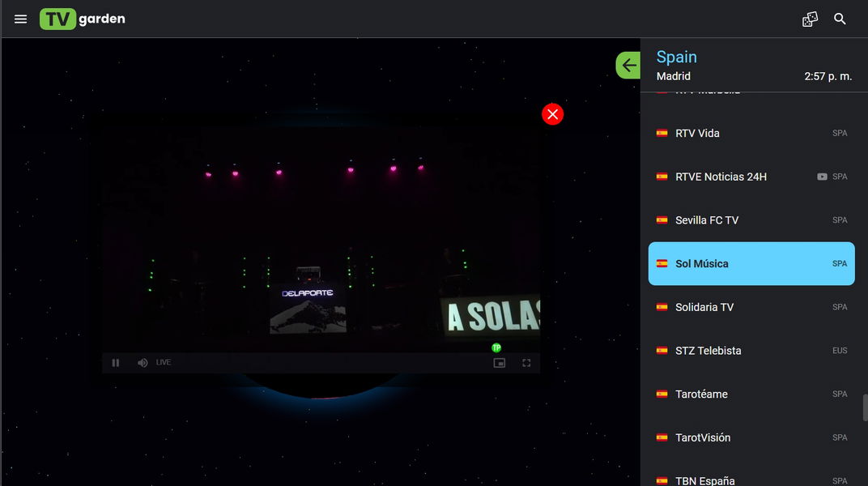
Task: Pause the live video stream
Action: 116,363
